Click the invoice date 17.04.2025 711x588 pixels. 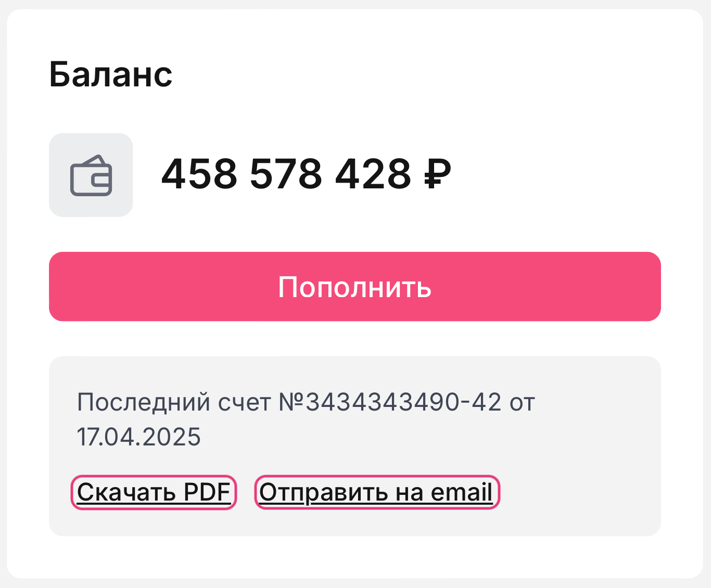[x=139, y=437]
